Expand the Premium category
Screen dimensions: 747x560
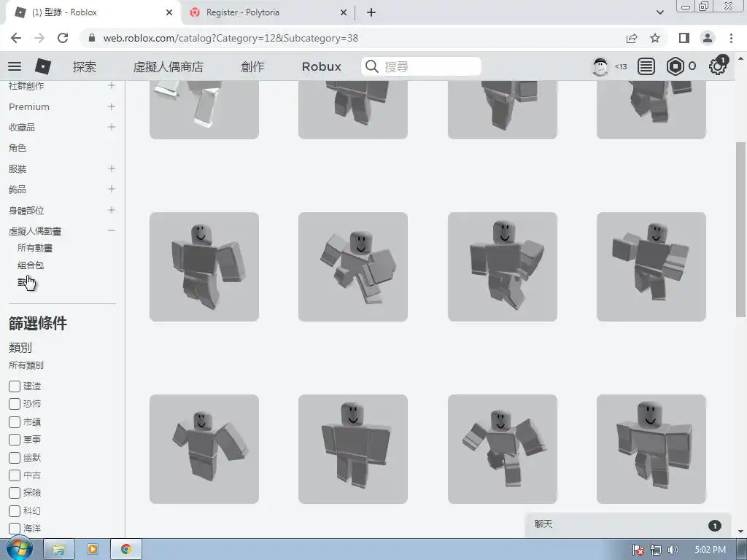click(112, 106)
